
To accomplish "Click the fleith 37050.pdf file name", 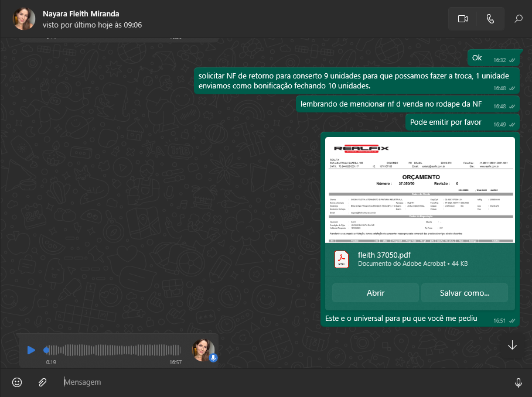I will [x=384, y=254].
